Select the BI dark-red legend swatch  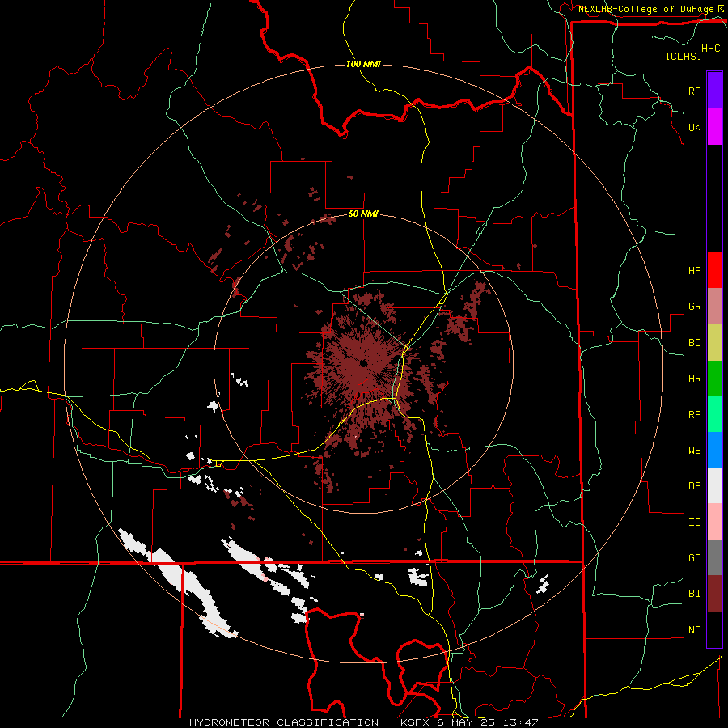tap(714, 594)
